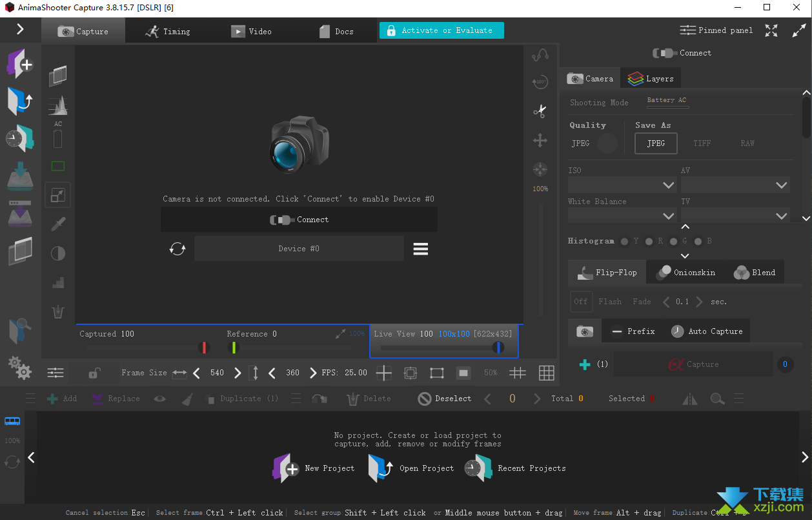This screenshot has width=812, height=520.
Task: Click the four-arrow move icon
Action: point(540,140)
